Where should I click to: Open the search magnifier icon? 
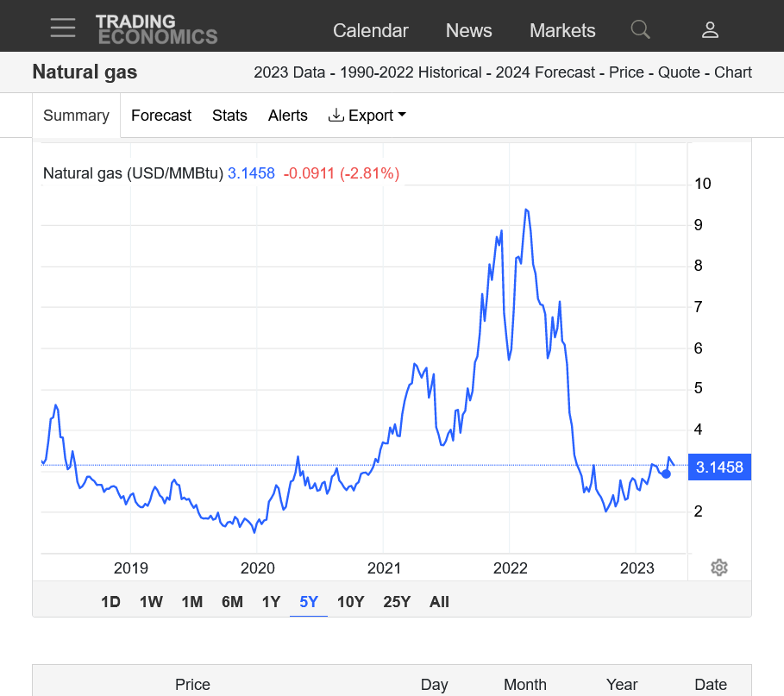pos(640,30)
